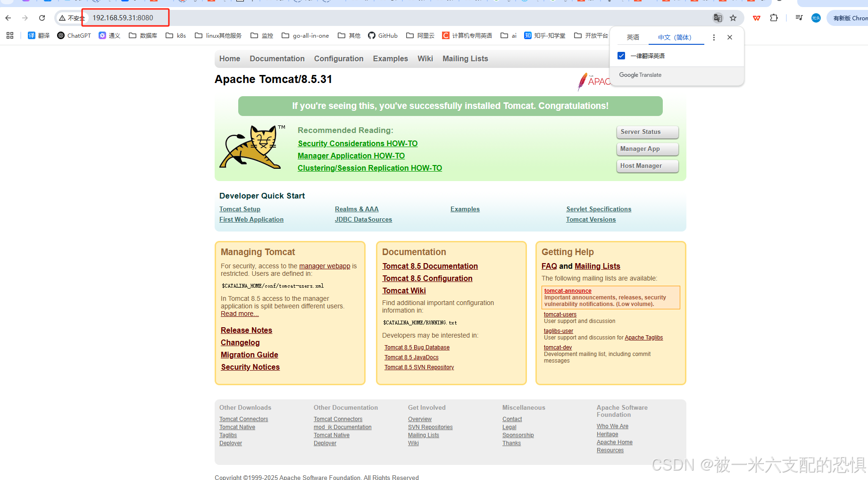This screenshot has height=480, width=868.
Task: Open the 其他 bookmark folder
Action: click(349, 35)
